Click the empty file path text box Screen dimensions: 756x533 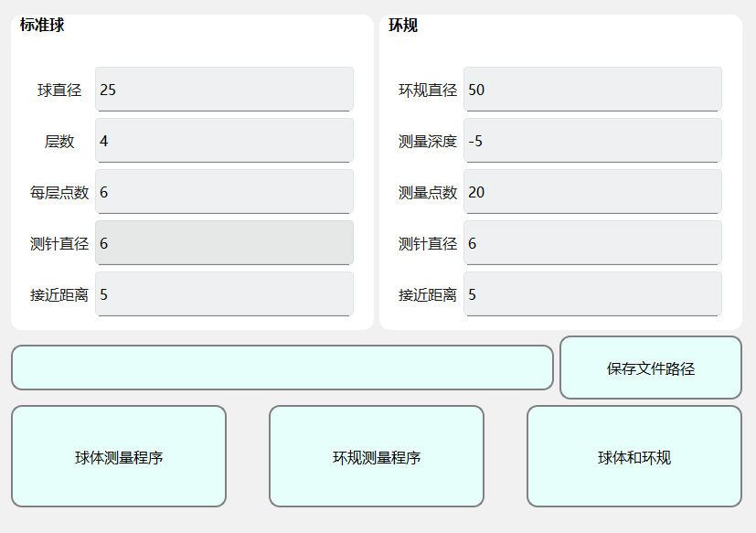click(282, 368)
